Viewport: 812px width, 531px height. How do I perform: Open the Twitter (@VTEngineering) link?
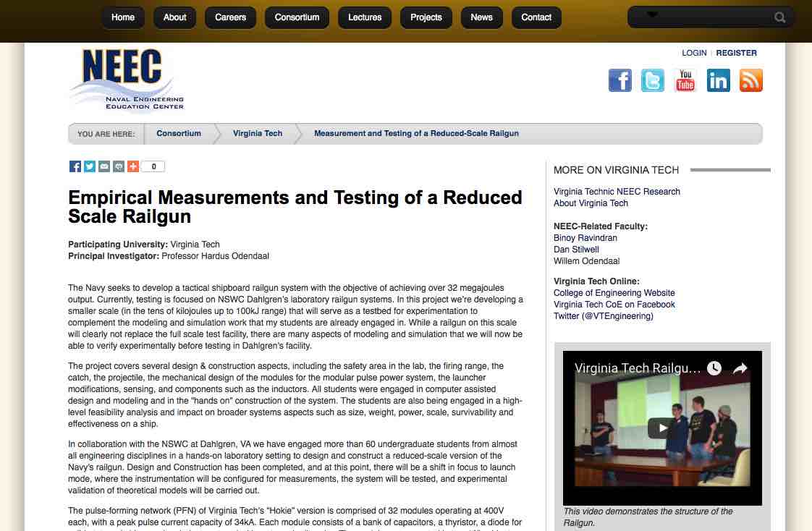pos(604,316)
